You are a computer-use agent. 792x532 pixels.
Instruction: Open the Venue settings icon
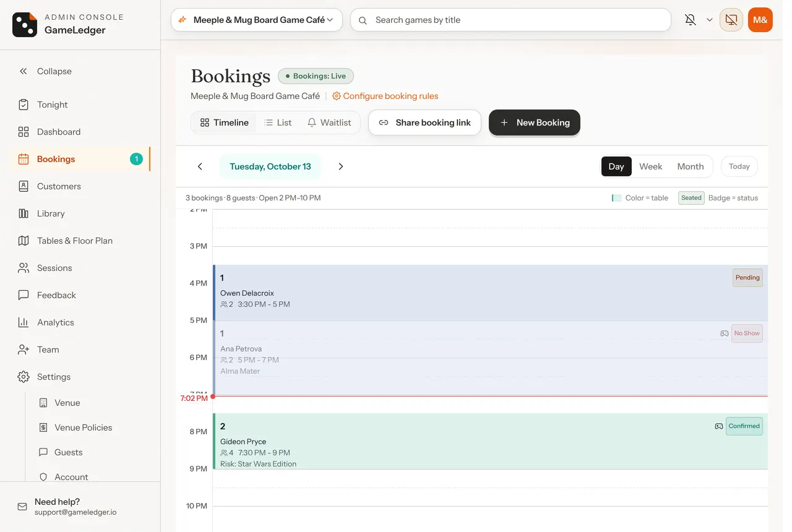pos(43,403)
